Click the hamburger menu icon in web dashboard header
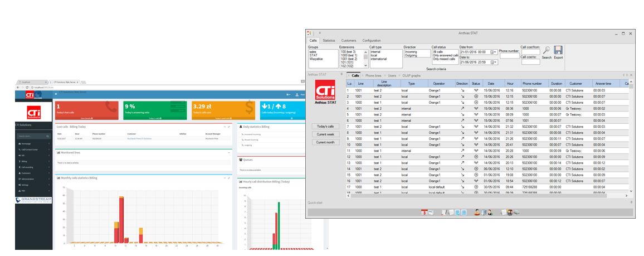 tap(56, 94)
